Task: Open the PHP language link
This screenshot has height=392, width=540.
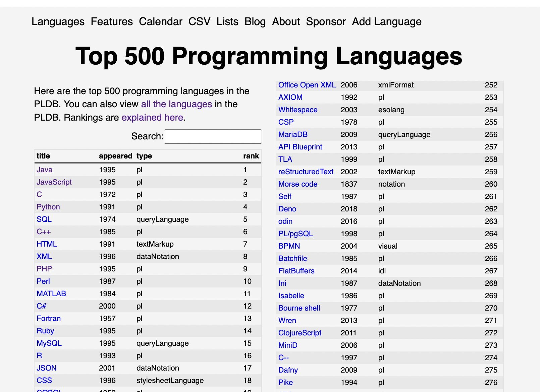Action: click(x=44, y=269)
